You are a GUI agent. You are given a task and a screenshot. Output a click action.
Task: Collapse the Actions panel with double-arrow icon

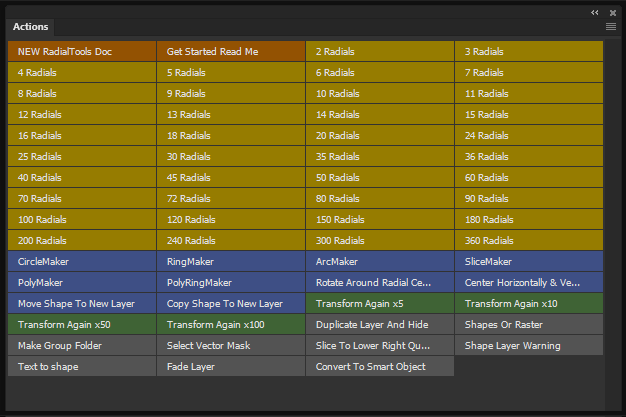pyautogui.click(x=594, y=13)
